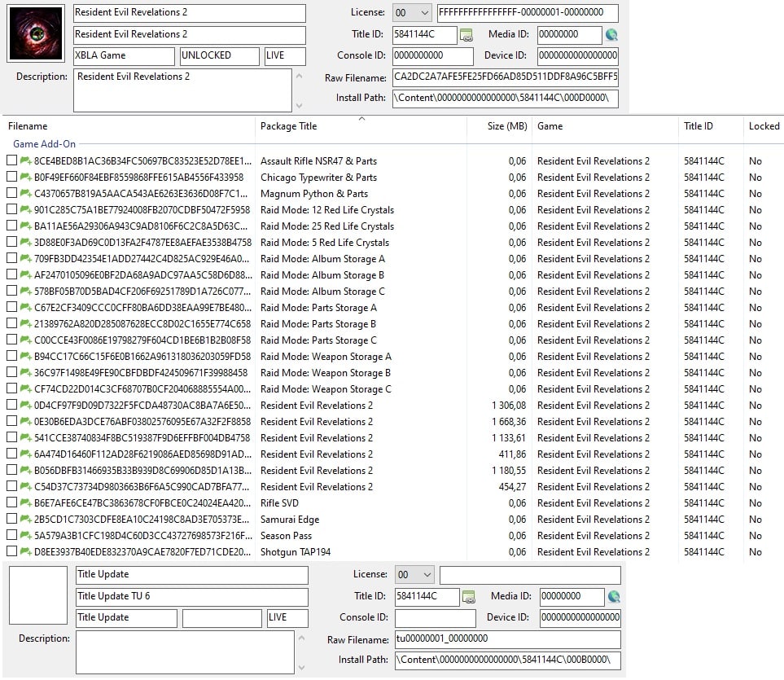Sort by the Size (MB) column header

[x=507, y=126]
